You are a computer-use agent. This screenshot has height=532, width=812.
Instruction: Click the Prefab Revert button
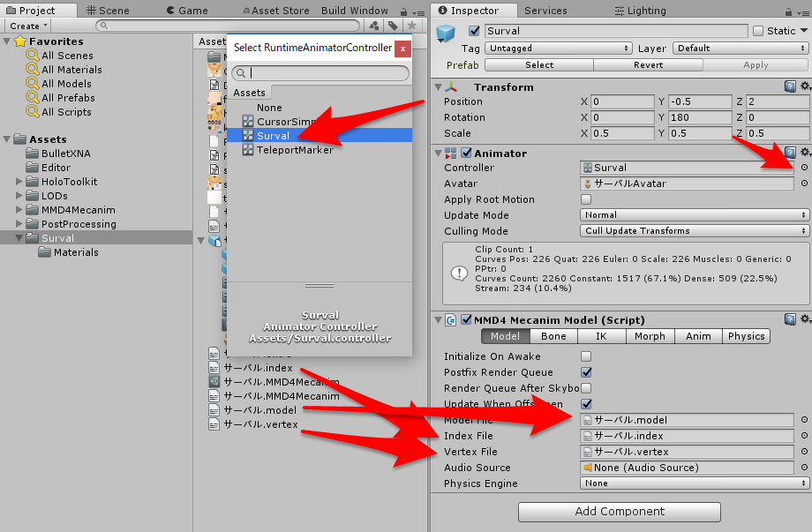(649, 64)
